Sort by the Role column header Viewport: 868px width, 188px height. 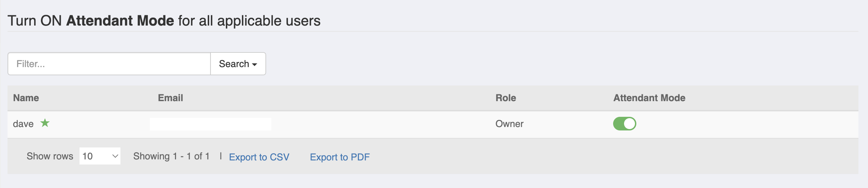[x=506, y=98]
